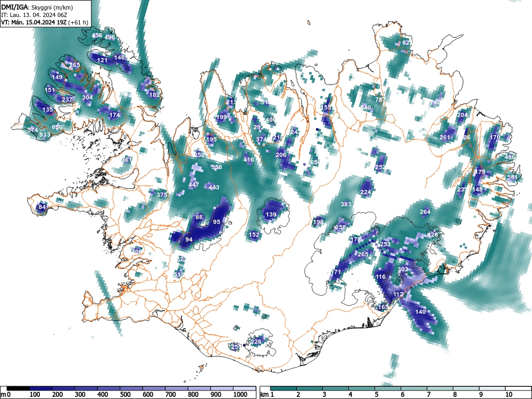The image size is (532, 399).
Task: Click the visibility value 135
Action: 48,110
